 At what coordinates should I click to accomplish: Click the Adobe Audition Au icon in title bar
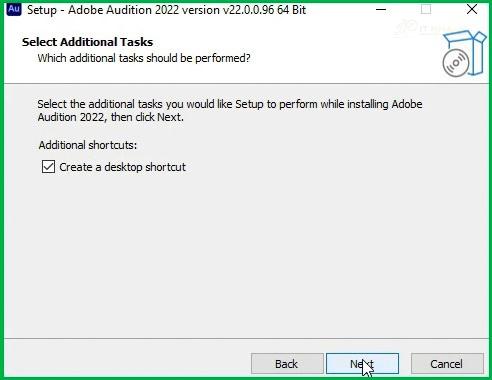[x=14, y=9]
